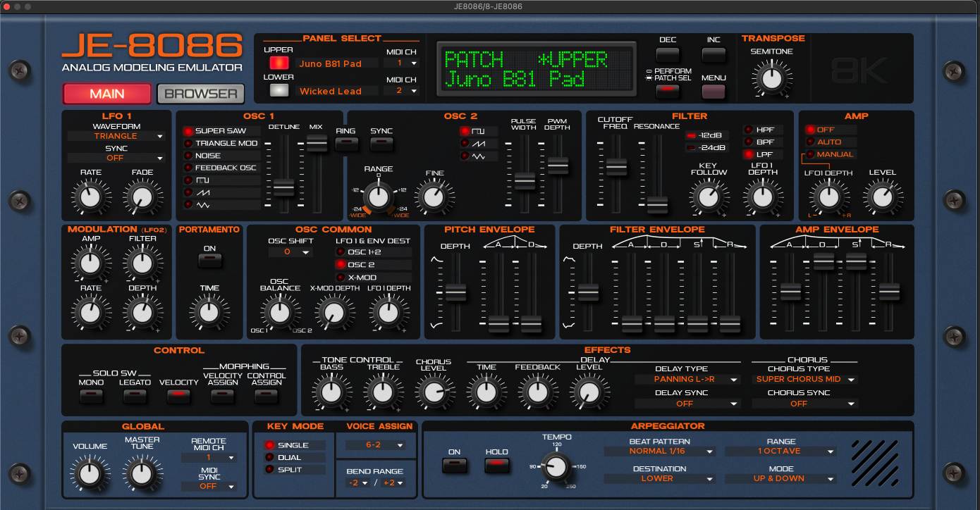Viewport: 980px width, 510px height.
Task: Enable the Arpeggiator ON button
Action: pyautogui.click(x=453, y=465)
